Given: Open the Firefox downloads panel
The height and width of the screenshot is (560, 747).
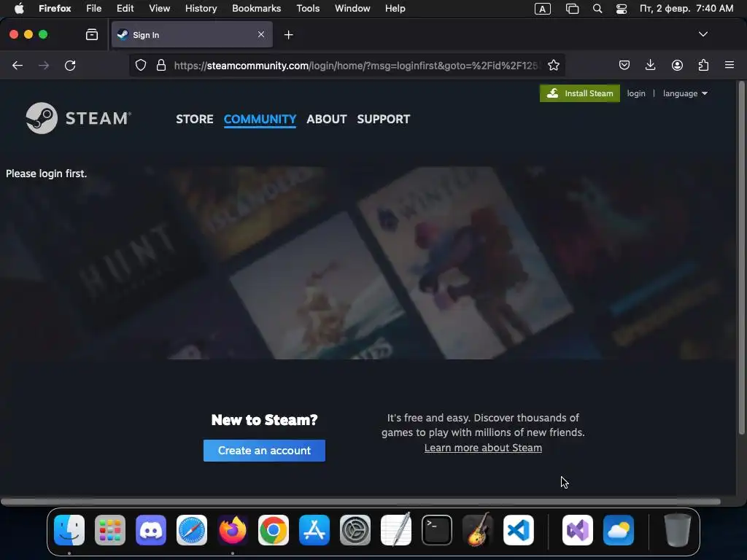Looking at the screenshot, I should pos(650,65).
